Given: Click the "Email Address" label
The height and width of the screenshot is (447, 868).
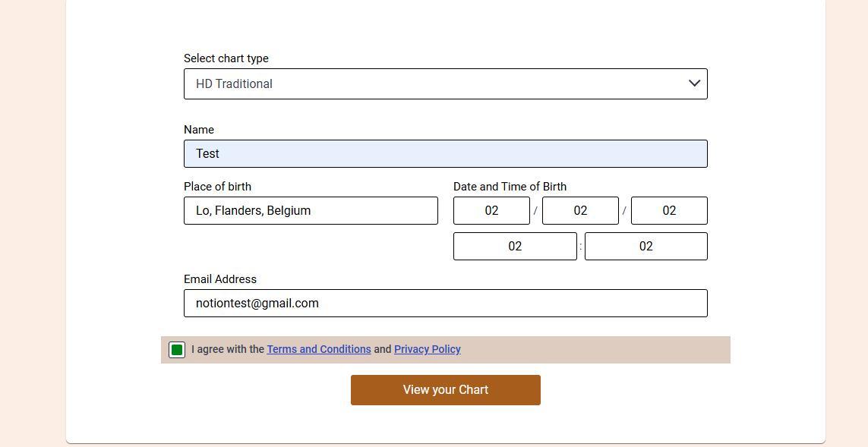Looking at the screenshot, I should 220,279.
